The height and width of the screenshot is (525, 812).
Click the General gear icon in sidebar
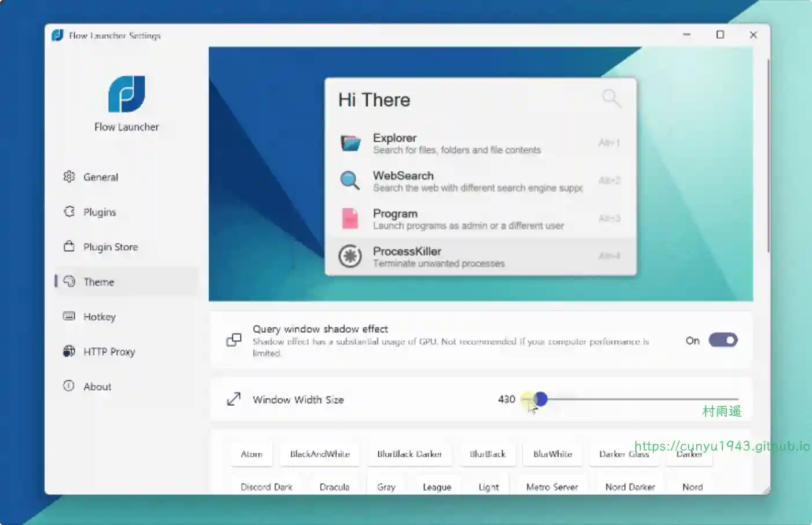[69, 177]
